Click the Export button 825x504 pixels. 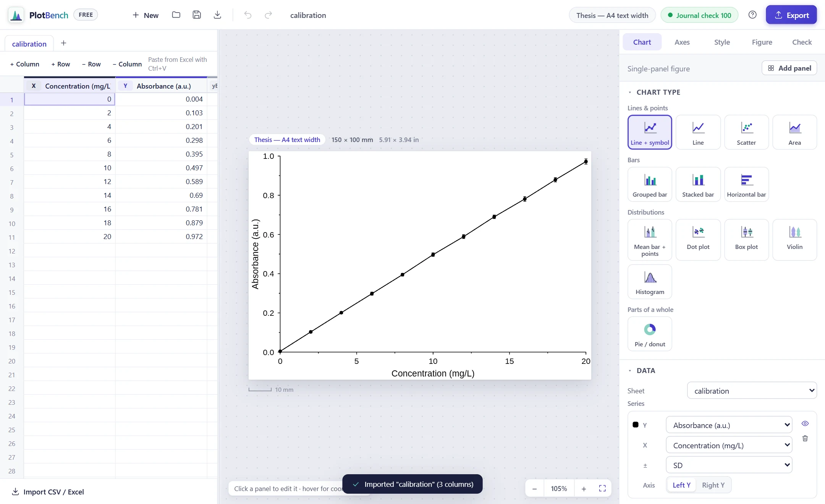coord(791,15)
